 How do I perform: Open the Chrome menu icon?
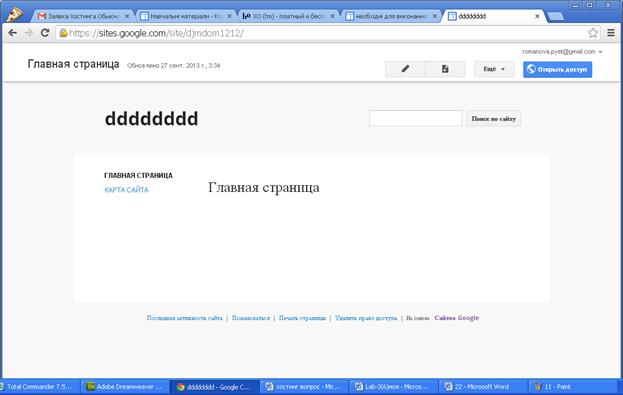(611, 33)
